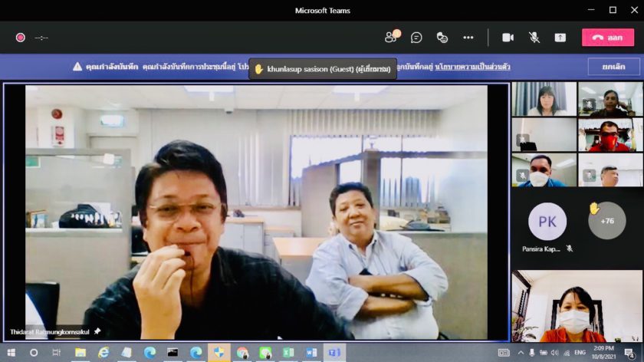Select the red-mask participant video thumbnail
644x362 pixels.
pos(610,134)
